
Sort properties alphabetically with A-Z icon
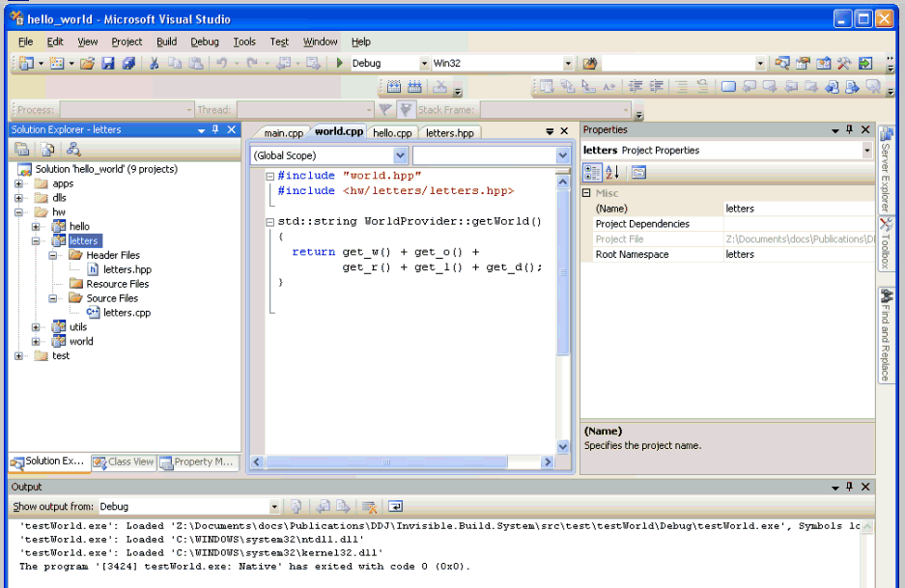point(612,173)
